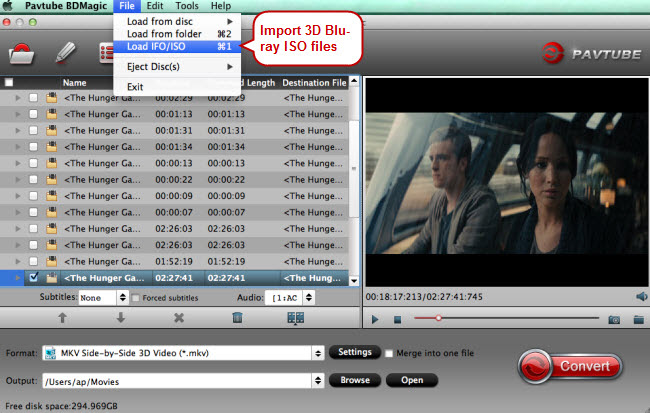Open the Help menu

click(221, 6)
